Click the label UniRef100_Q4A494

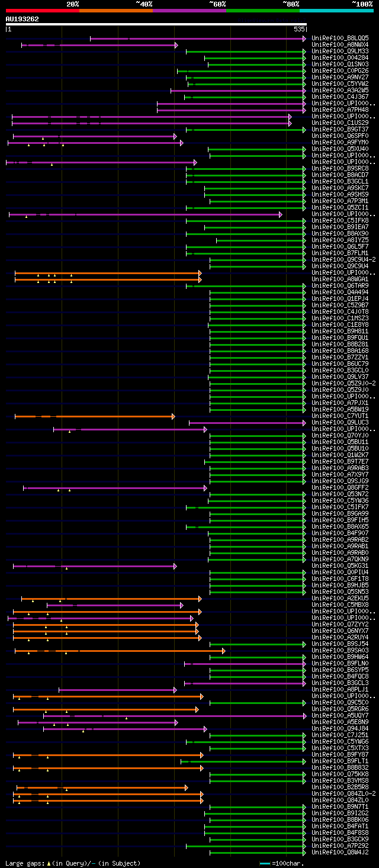tap(340, 292)
